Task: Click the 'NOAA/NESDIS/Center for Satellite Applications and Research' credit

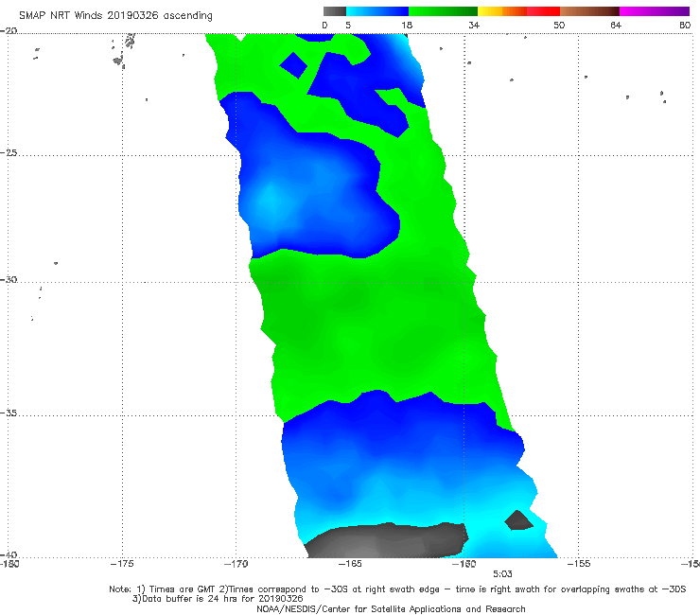Action: click(391, 608)
